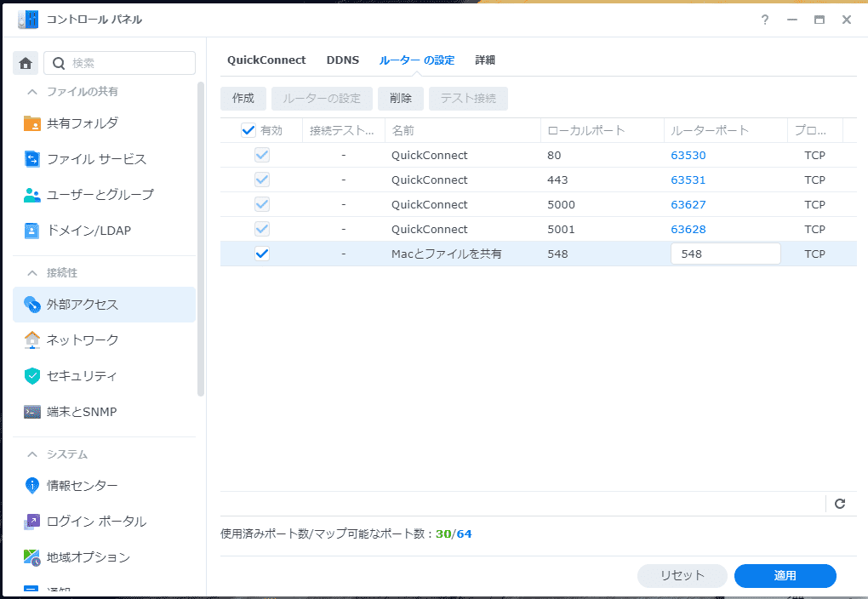The image size is (868, 599).
Task: Toggle checkbox for port 5000 row
Action: point(262,204)
